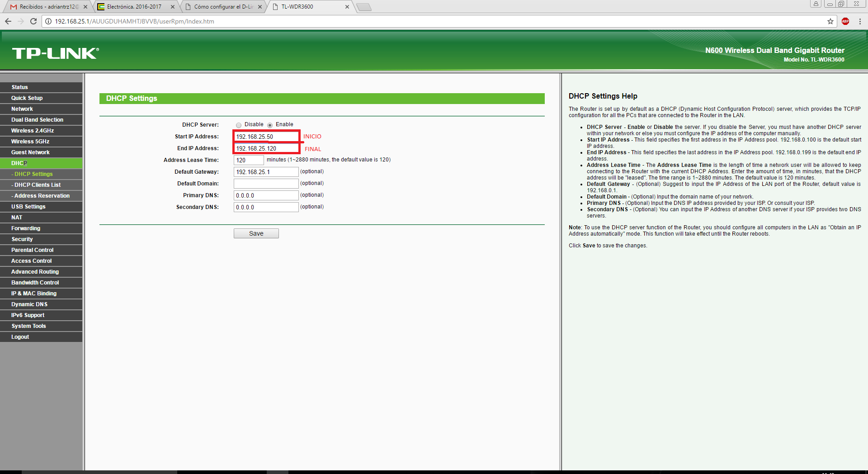Close the Cómo configurar el D-Link tab

tap(260, 7)
